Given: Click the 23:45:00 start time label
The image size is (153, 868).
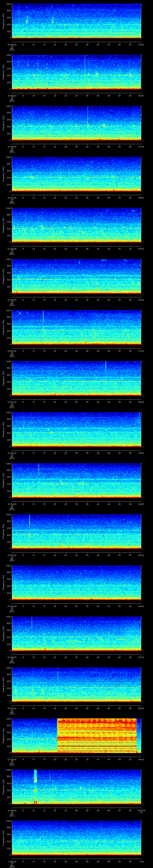Looking at the screenshot, I should point(12,96).
